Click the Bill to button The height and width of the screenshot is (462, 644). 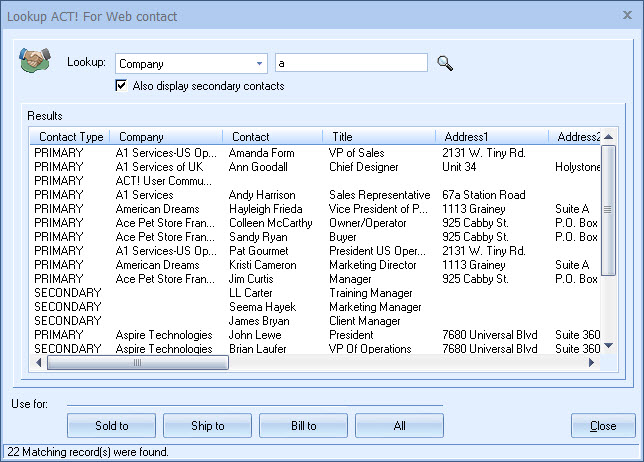[303, 425]
